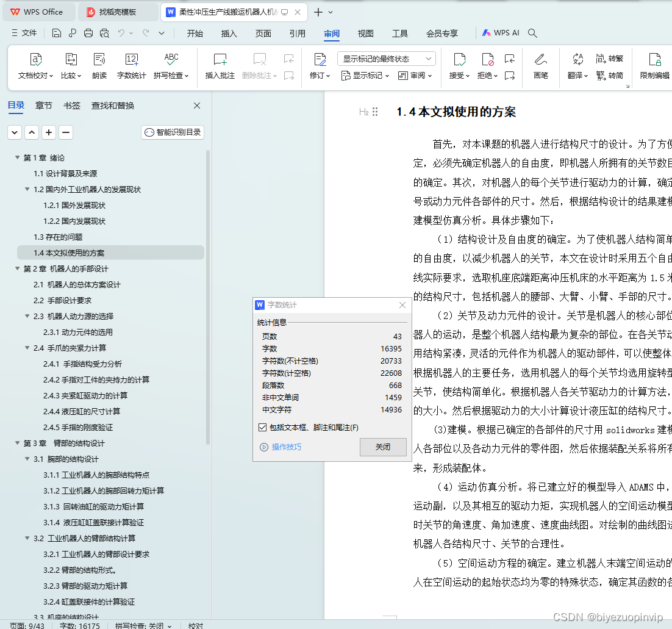Image resolution: width=672 pixels, height=629 pixels.
Task: Click the outline up arrow button
Action: (32, 132)
